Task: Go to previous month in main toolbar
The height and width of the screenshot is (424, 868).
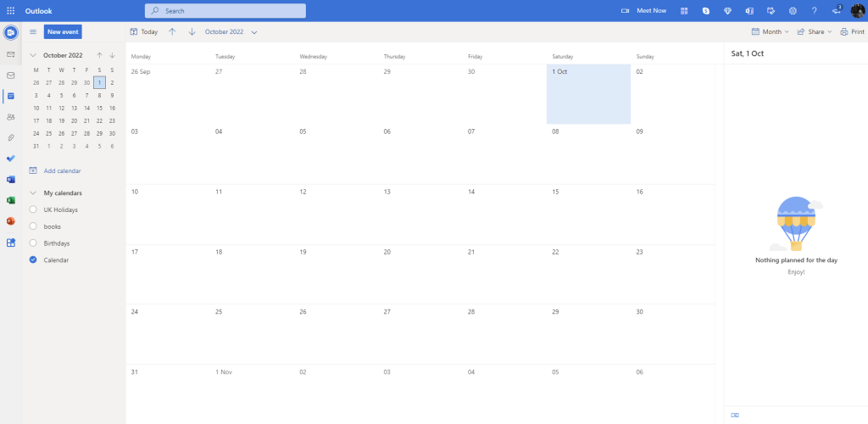Action: (172, 32)
